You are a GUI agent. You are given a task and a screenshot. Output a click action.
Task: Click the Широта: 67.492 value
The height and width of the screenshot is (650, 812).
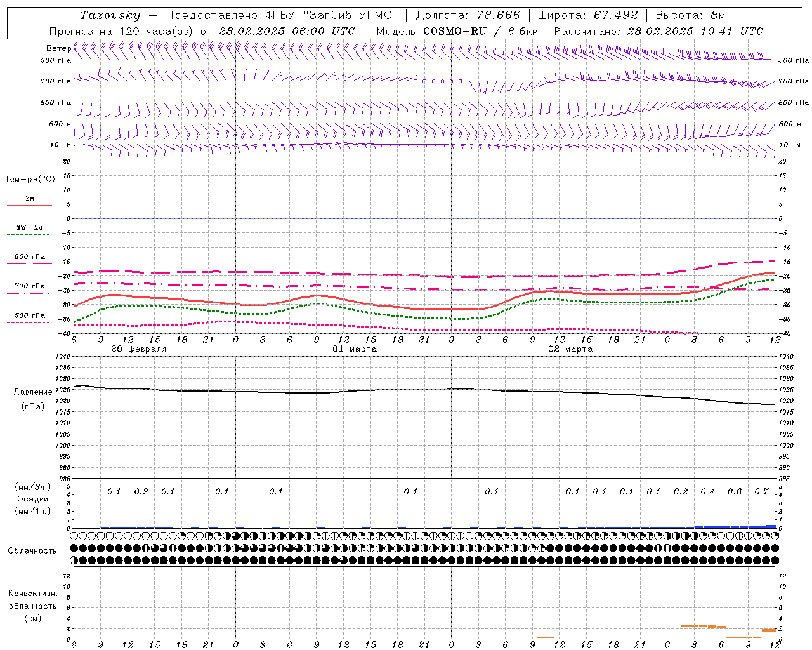(587, 15)
